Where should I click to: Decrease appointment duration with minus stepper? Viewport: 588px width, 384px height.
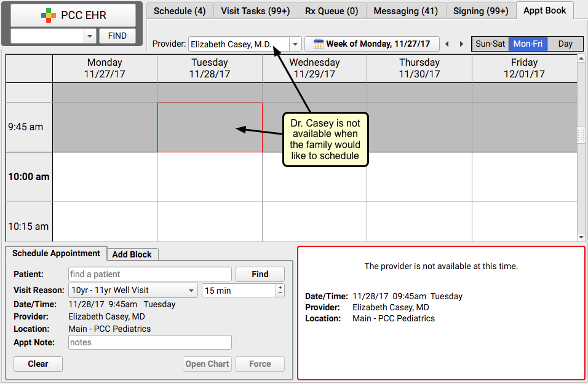[280, 294]
